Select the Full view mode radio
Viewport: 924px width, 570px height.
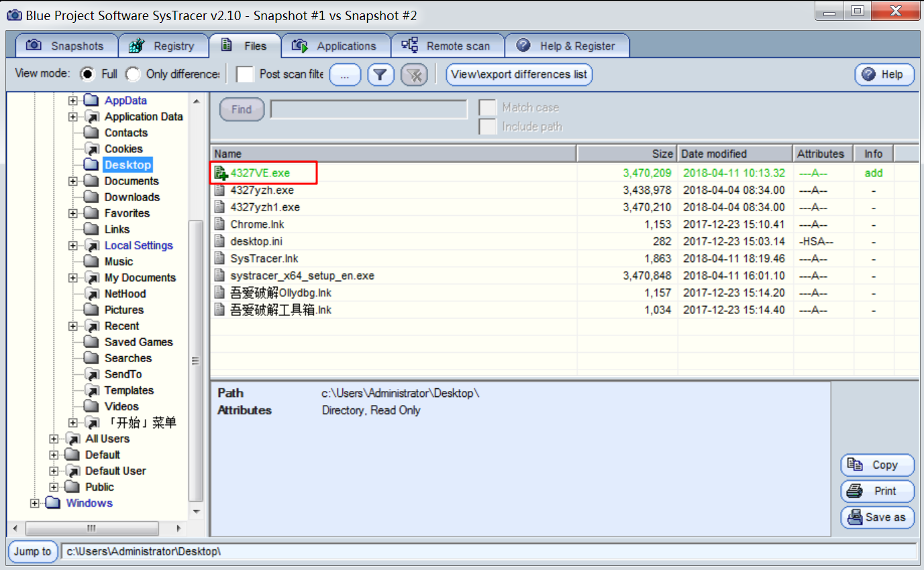coord(87,74)
